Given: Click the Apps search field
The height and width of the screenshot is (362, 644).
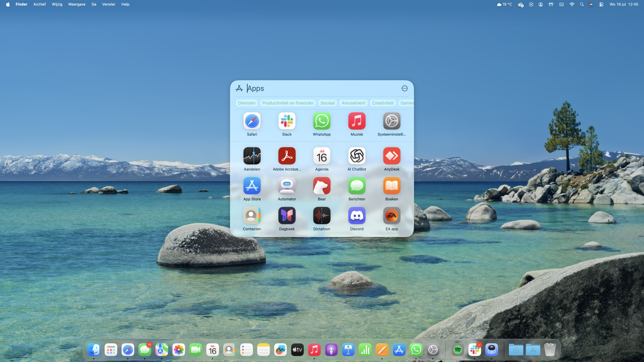Looking at the screenshot, I should 322,88.
